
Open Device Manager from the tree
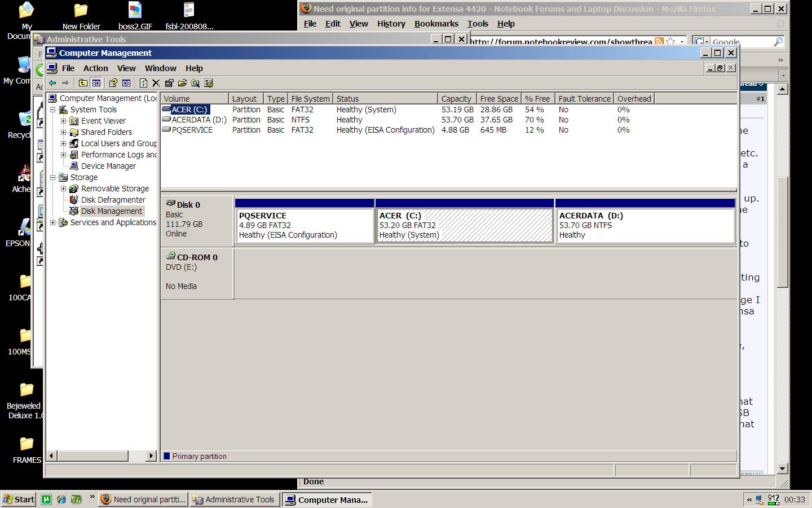108,166
